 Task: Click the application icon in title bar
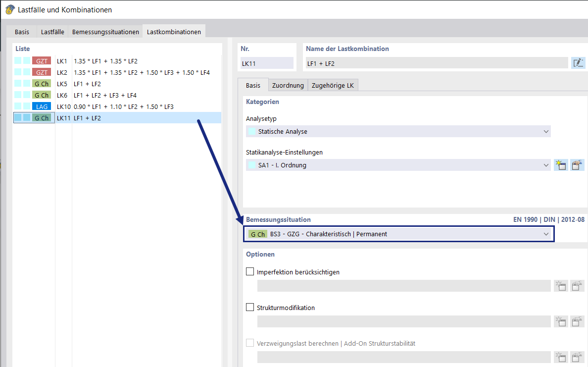point(10,9)
